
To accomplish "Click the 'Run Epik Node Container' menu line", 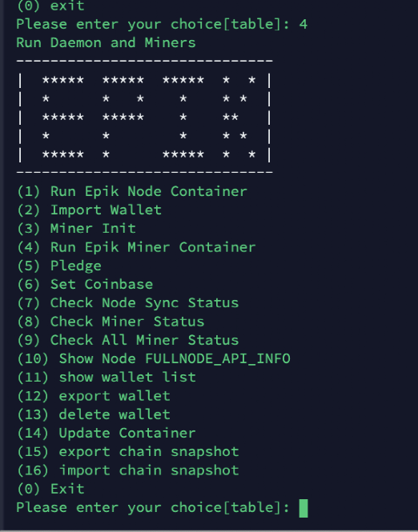I will click(132, 192).
